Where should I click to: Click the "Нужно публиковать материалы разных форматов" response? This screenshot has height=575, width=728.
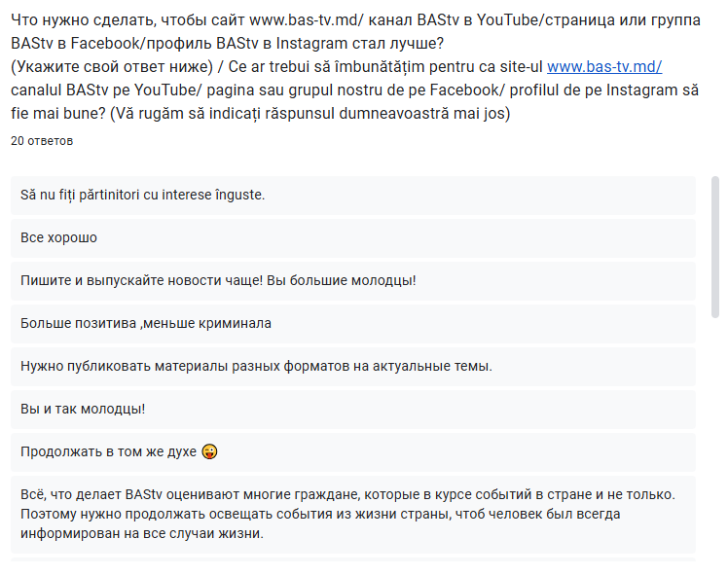point(257,366)
